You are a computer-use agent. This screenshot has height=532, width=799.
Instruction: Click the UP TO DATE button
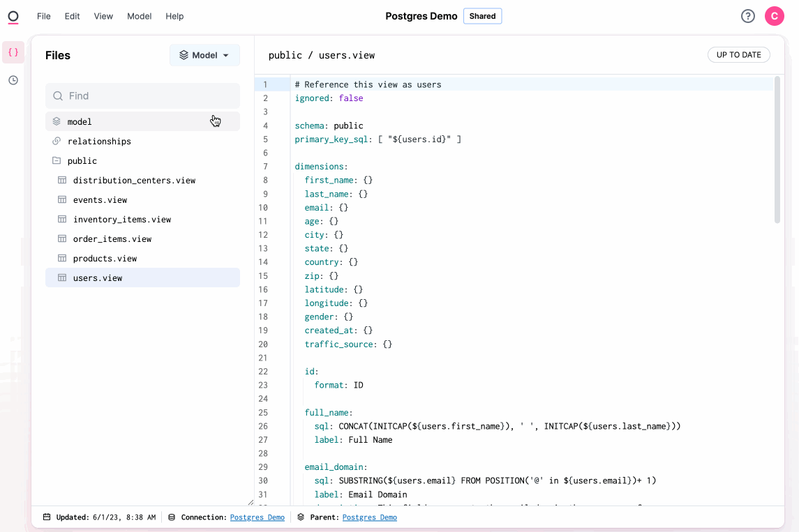point(738,55)
